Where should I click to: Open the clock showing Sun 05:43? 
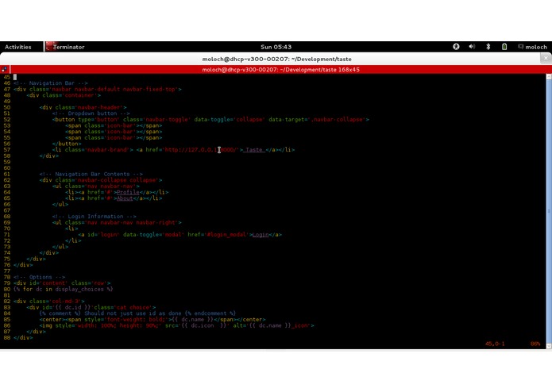[276, 47]
